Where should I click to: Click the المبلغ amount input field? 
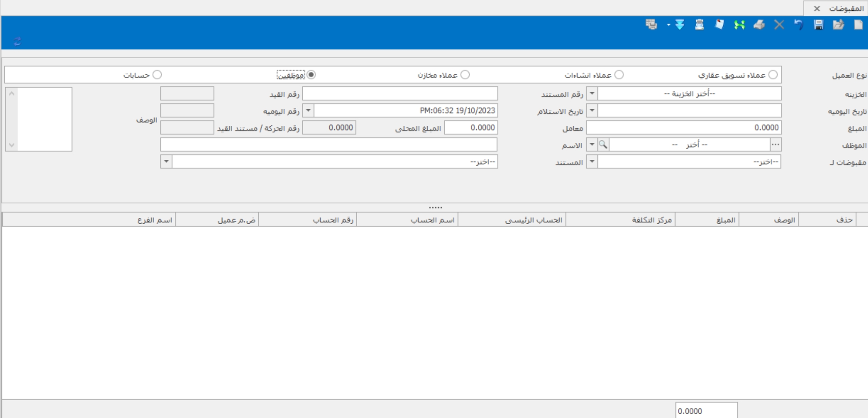coord(684,128)
